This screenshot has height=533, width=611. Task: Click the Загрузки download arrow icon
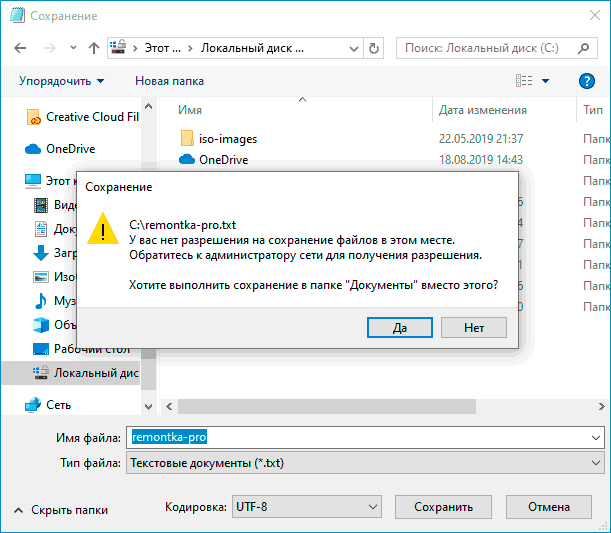41,253
